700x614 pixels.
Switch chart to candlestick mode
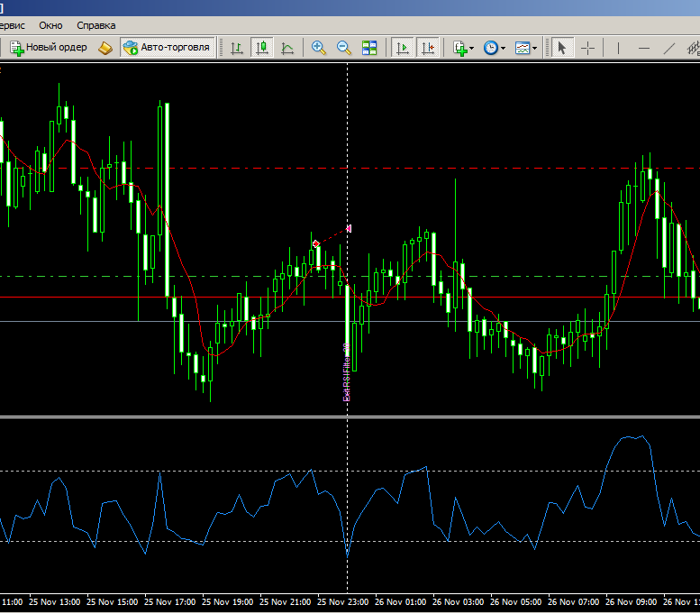(x=262, y=48)
